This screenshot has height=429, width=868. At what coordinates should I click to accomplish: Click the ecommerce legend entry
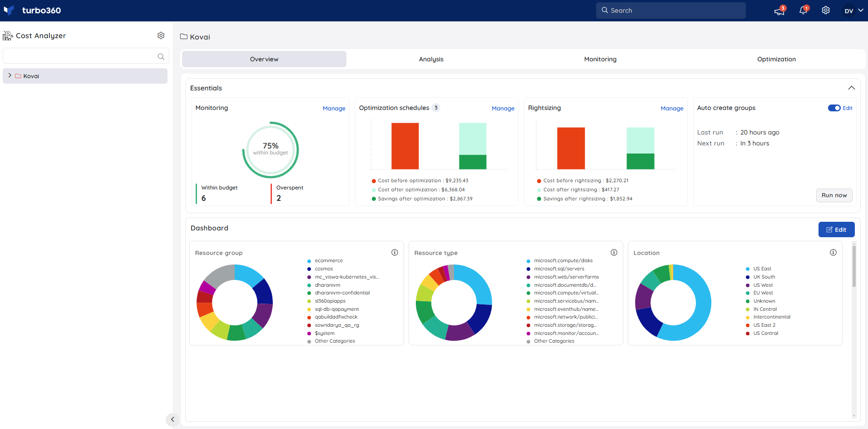(x=325, y=261)
